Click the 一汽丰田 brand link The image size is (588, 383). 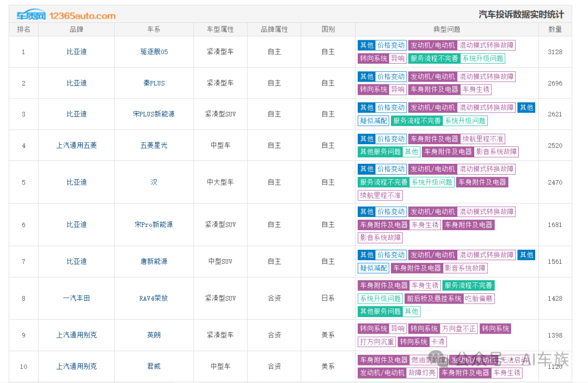[x=77, y=298]
